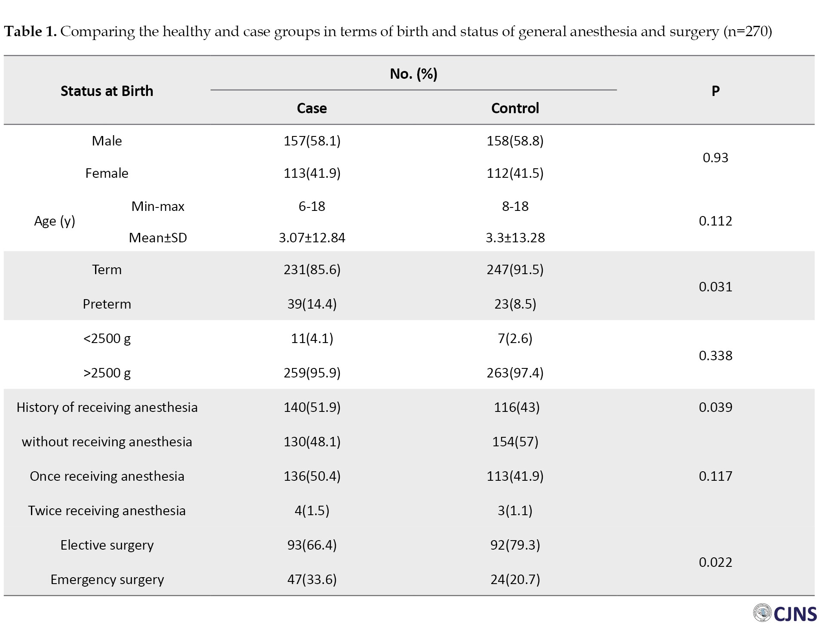Click the Control column header

click(515, 108)
